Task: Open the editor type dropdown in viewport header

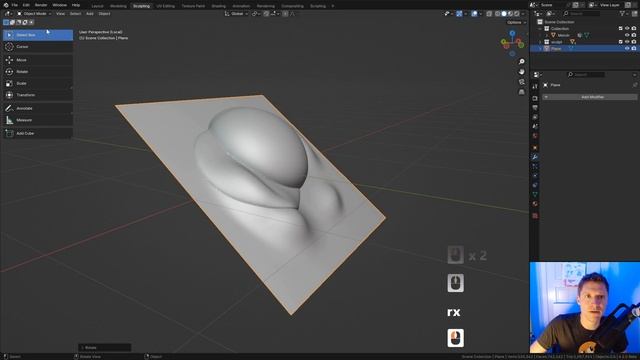Action: click(8, 14)
